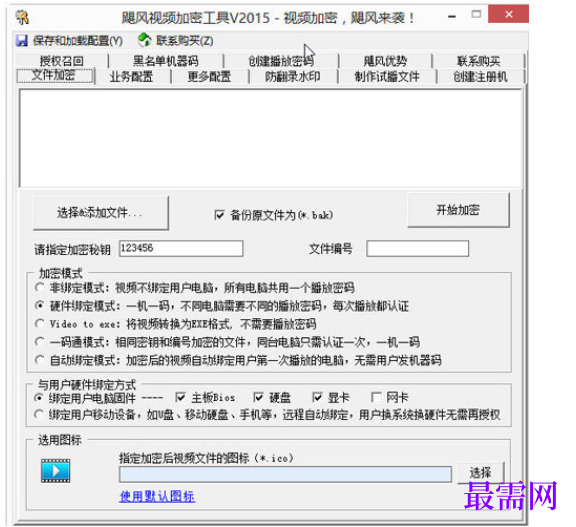Viewport: 576px width, 527px height.
Task: Select 自动绑定模式 radio option
Action: tap(40, 360)
